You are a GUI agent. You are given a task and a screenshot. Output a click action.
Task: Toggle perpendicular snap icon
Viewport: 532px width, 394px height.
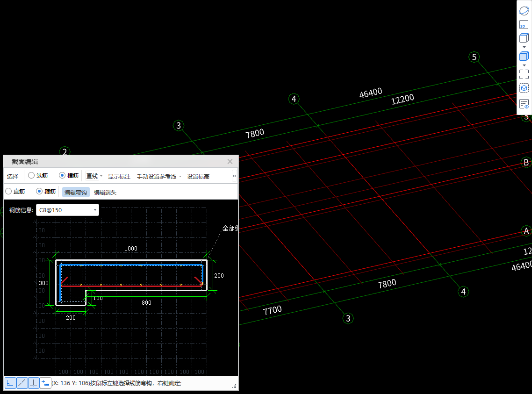pyautogui.click(x=34, y=383)
